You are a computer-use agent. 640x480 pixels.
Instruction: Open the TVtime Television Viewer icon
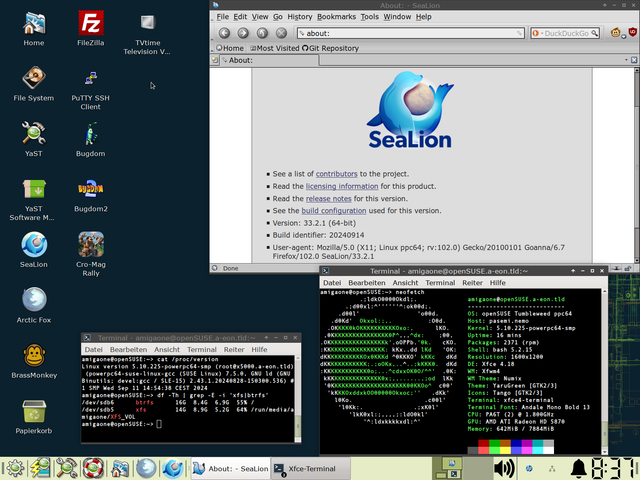(x=147, y=33)
